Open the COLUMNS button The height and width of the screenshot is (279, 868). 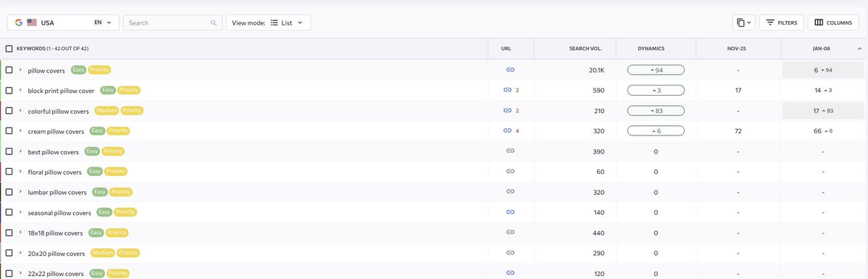(x=833, y=22)
